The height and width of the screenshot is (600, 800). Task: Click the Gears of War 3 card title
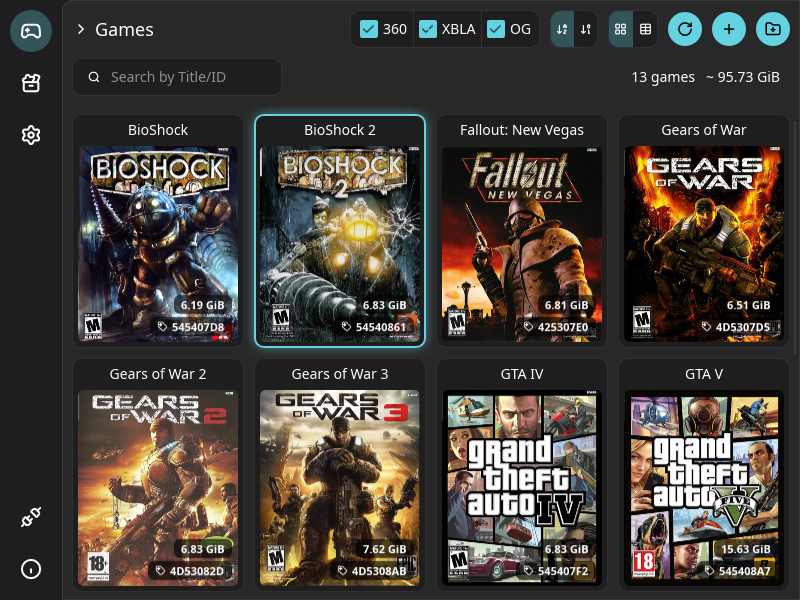point(340,374)
